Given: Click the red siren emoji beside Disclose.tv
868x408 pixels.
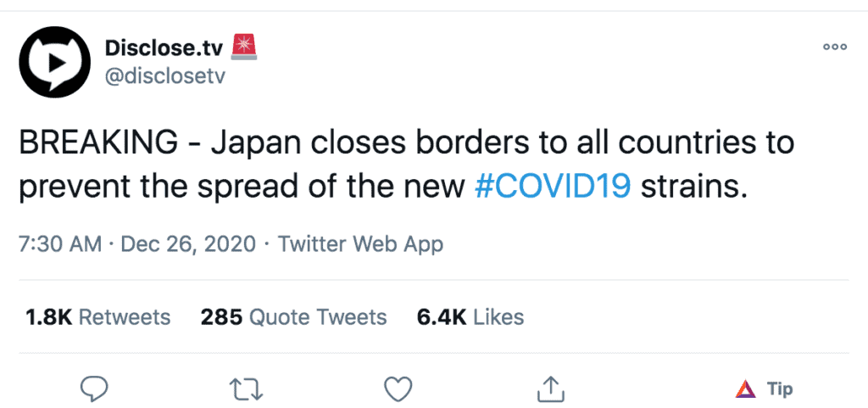Looking at the screenshot, I should (244, 47).
